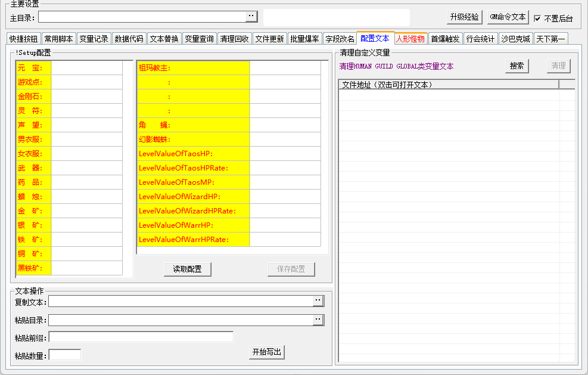Click the purple 清理HUMAN GUILD GLOBAL类变量文本 text
This screenshot has height=375, width=588.
tap(396, 66)
